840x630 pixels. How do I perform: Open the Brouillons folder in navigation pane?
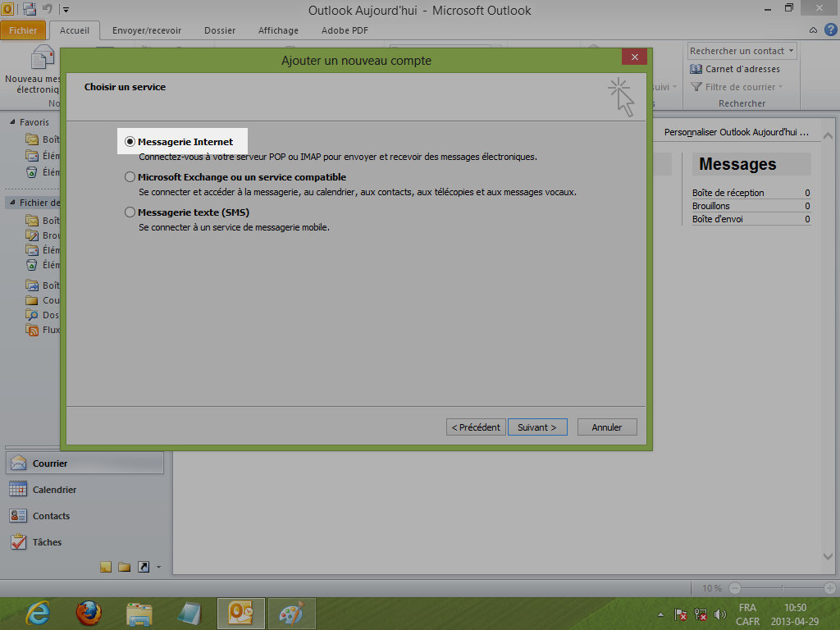point(42,235)
